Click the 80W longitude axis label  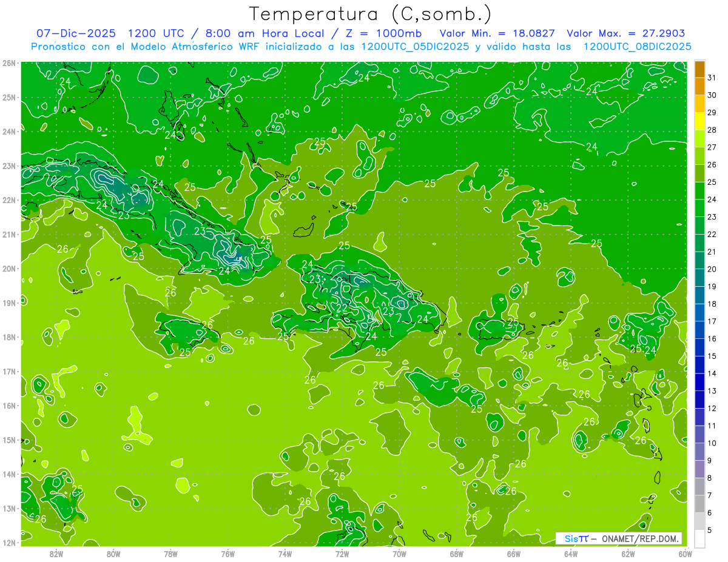pyautogui.click(x=113, y=554)
